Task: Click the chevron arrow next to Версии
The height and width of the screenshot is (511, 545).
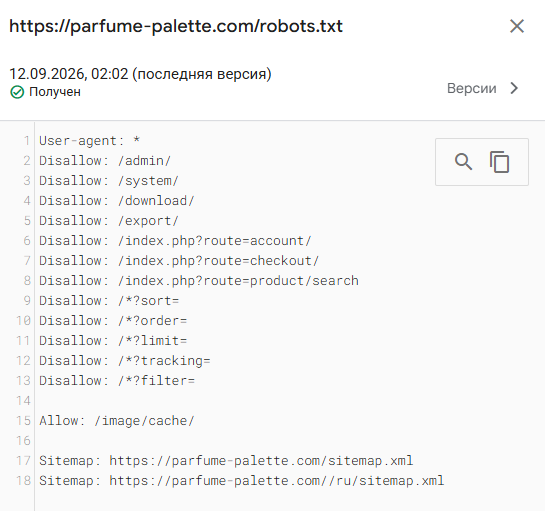Action: click(x=514, y=88)
